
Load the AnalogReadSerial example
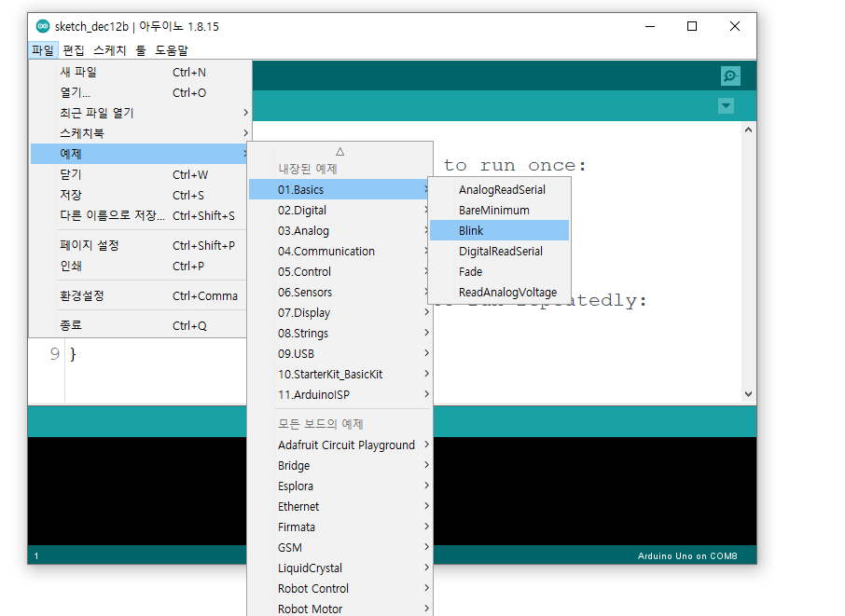coord(499,189)
